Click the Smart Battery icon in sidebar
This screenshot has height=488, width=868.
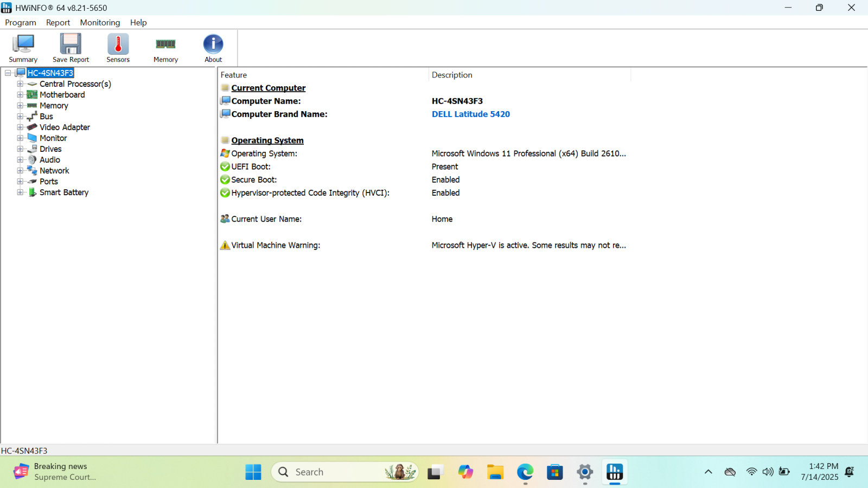[33, 192]
